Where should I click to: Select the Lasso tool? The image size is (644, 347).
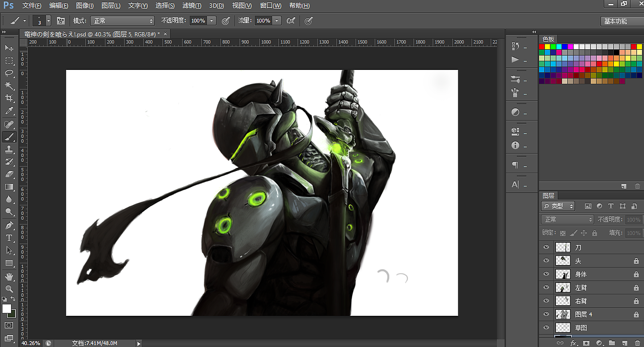(x=9, y=73)
